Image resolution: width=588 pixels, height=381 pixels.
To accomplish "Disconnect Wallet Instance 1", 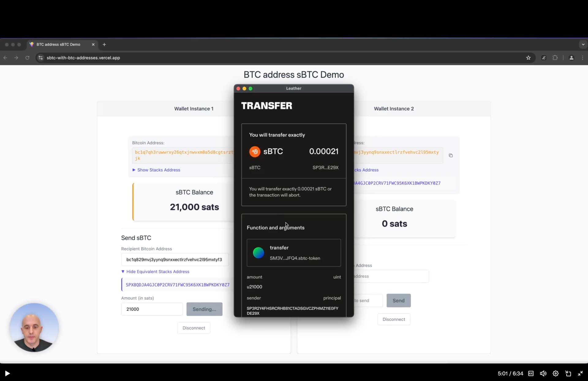I will 194,328.
